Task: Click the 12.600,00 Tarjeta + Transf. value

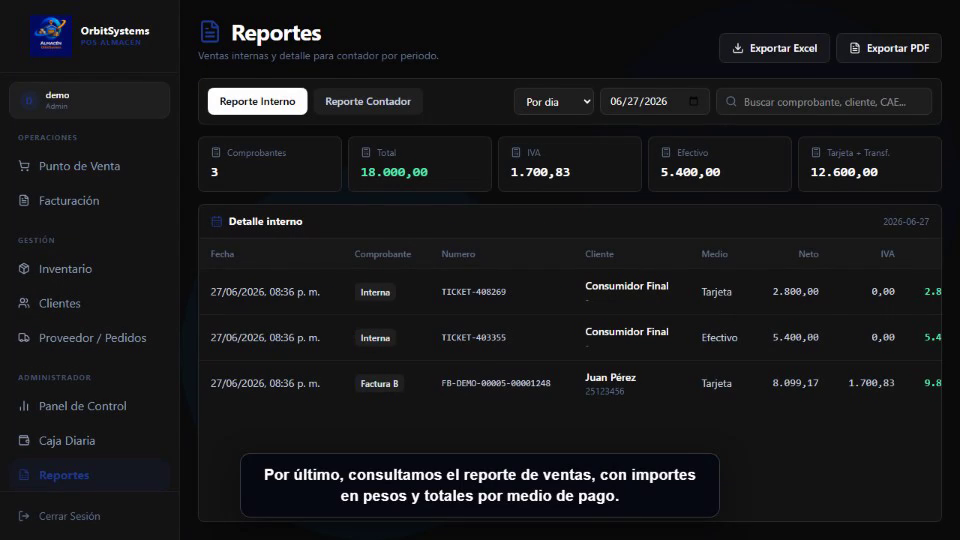Action: point(844,172)
